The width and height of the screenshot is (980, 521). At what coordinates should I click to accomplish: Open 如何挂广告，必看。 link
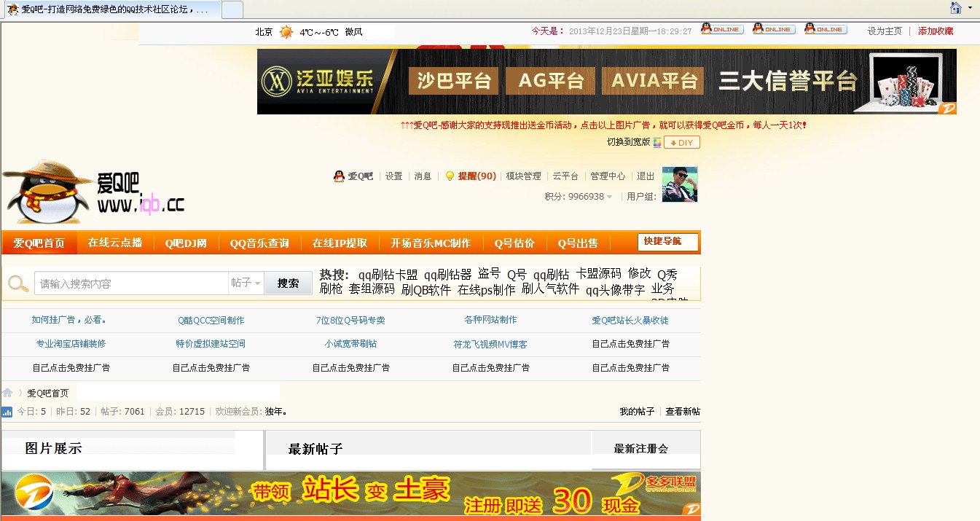tap(70, 320)
